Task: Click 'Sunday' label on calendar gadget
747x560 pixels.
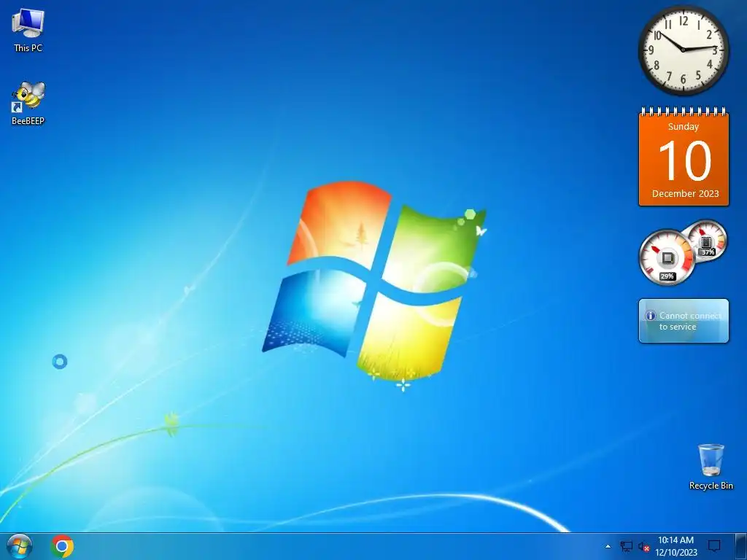Action: [x=683, y=127]
